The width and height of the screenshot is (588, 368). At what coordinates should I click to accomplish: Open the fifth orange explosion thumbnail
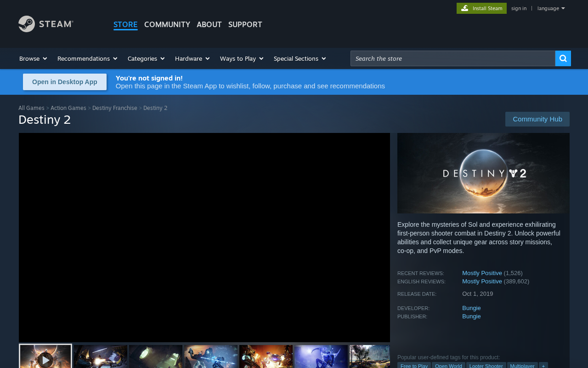tap(266, 356)
